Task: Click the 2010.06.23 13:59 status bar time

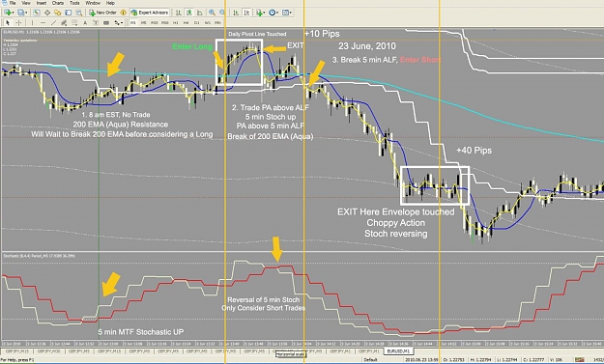Action: [421, 360]
